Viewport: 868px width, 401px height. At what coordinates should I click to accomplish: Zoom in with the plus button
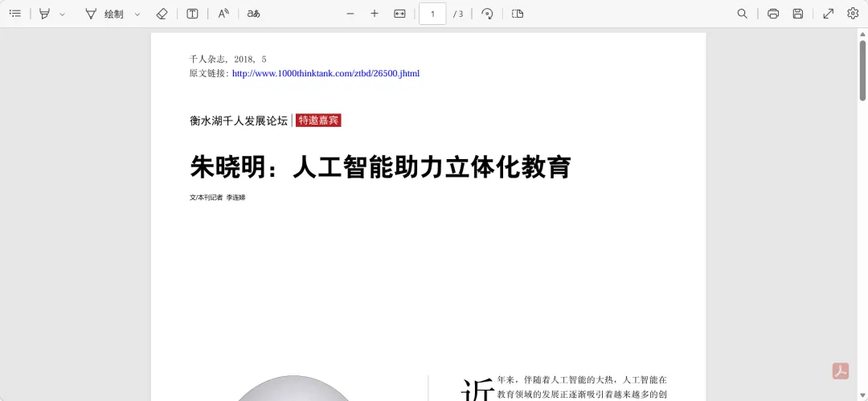(x=375, y=14)
